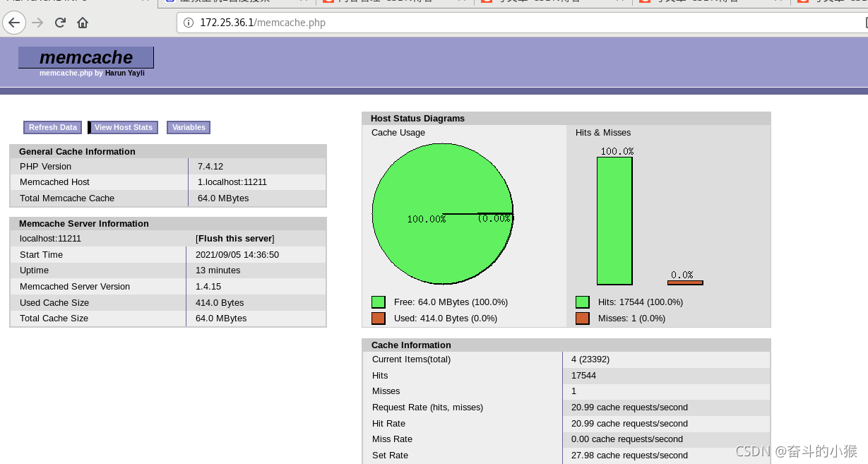Click the PHP Version row label
This screenshot has height=464, width=868.
tap(45, 167)
